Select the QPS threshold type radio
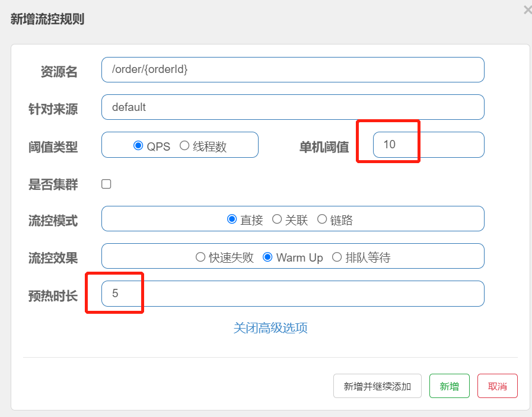Screen dimensions: 532x417 tap(138, 145)
